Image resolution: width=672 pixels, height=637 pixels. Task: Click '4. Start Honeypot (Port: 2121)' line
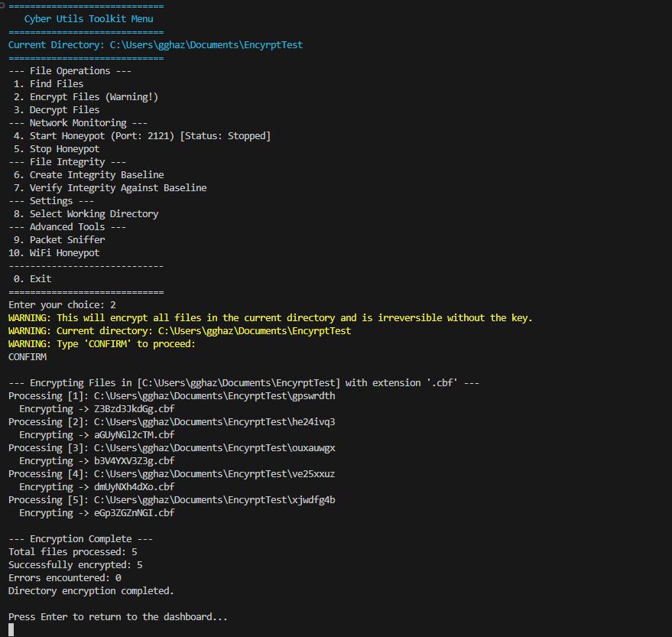tap(142, 136)
